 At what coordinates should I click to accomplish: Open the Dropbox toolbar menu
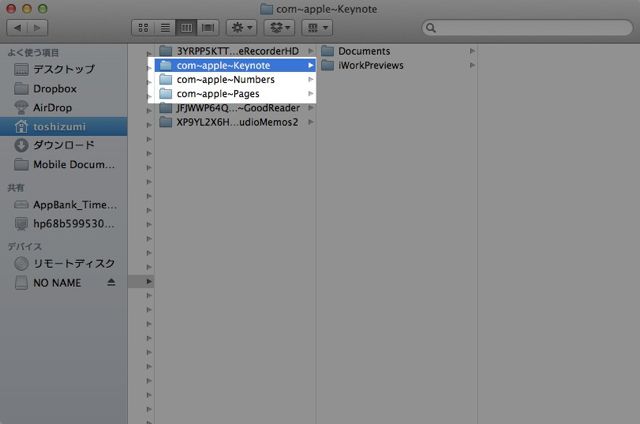click(x=280, y=28)
